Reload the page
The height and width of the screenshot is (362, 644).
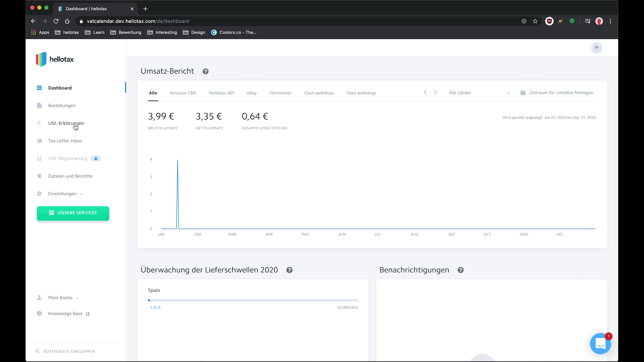point(56,21)
